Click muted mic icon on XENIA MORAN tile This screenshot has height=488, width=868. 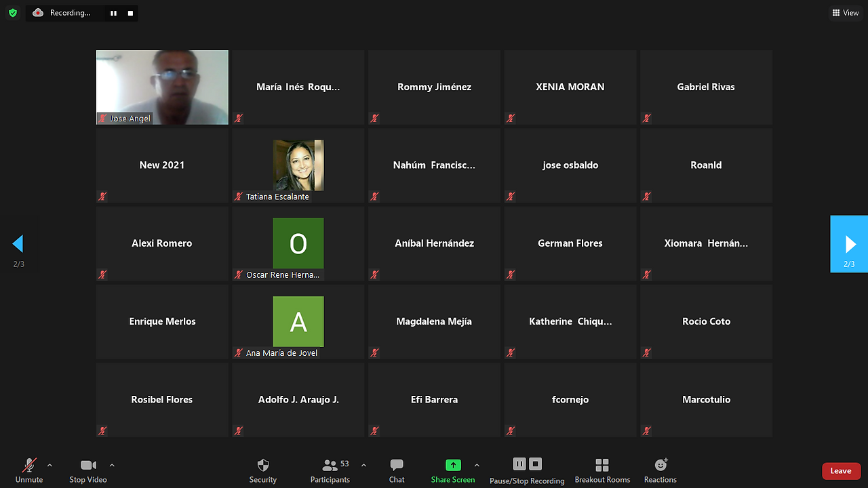tap(511, 118)
